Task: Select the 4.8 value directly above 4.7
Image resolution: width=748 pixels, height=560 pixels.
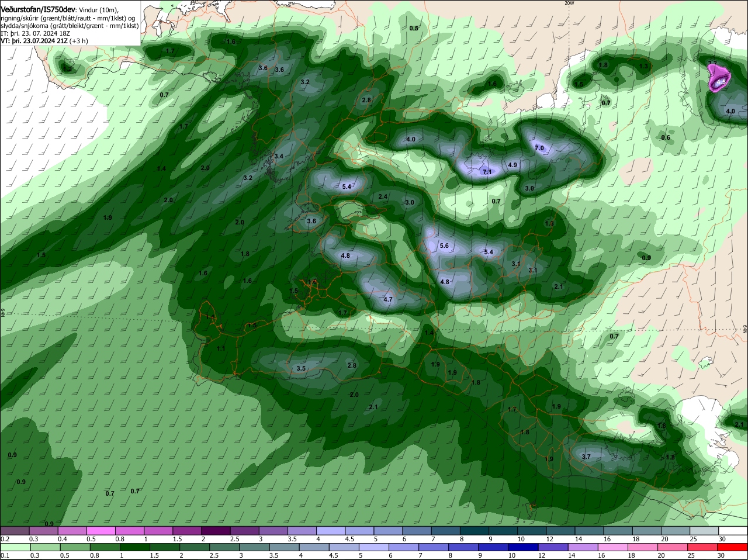Action: (345, 255)
